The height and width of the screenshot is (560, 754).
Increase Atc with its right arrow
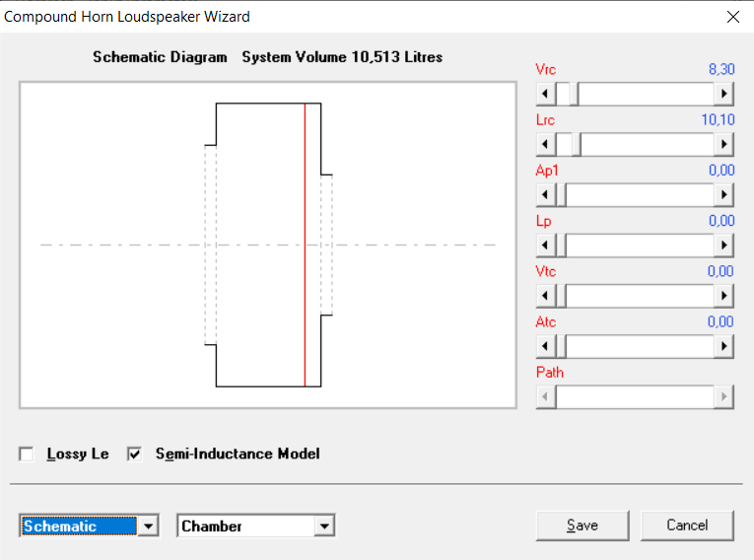pos(723,346)
